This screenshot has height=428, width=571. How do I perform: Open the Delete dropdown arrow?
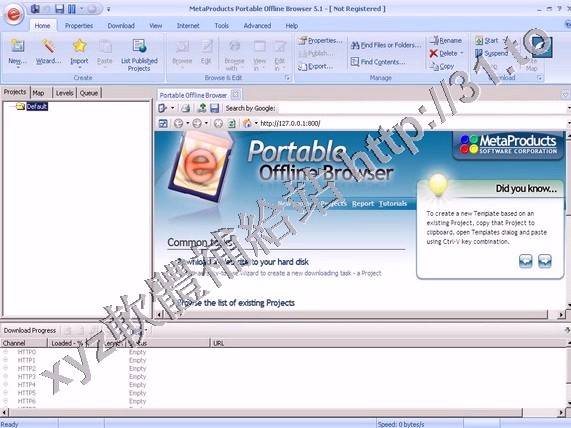tap(461, 54)
